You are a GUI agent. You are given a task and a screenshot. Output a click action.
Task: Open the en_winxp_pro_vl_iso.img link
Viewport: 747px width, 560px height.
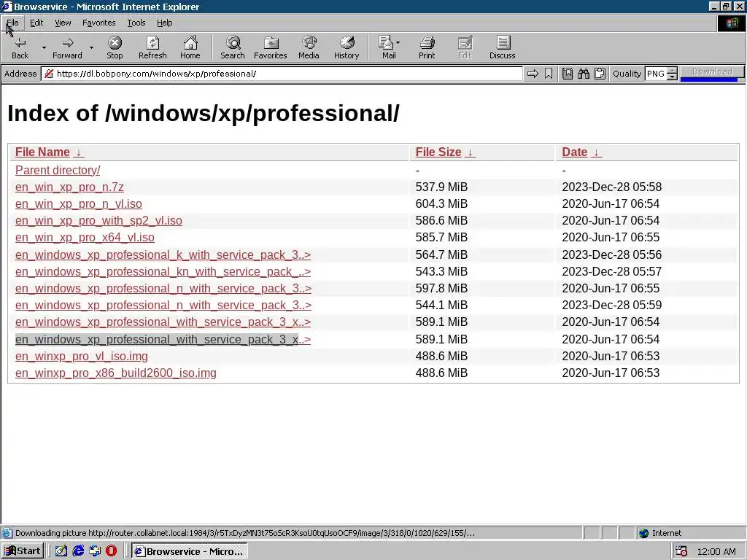point(82,356)
